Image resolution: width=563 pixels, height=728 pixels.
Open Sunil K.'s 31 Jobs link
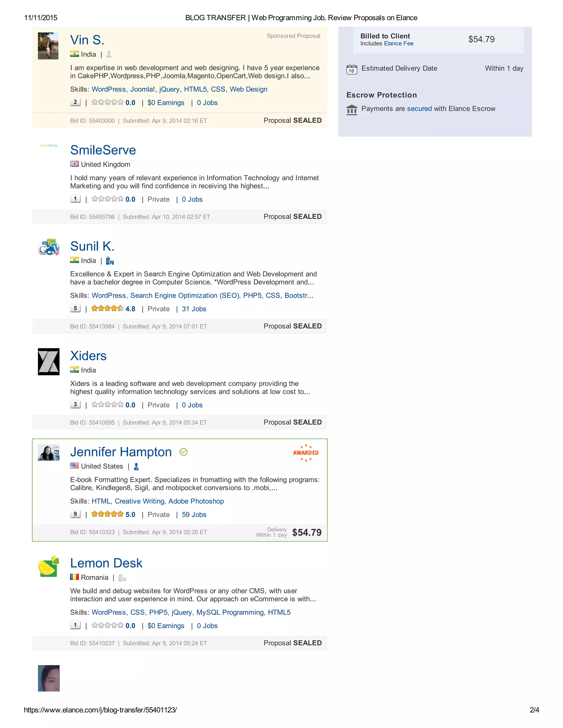(194, 309)
